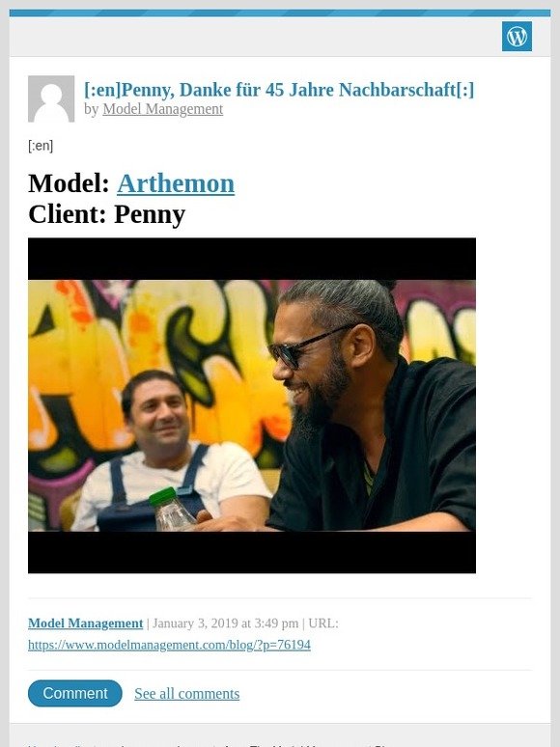Open the bold Model Management link above URL
This screenshot has width=560, height=747.
coord(85,623)
